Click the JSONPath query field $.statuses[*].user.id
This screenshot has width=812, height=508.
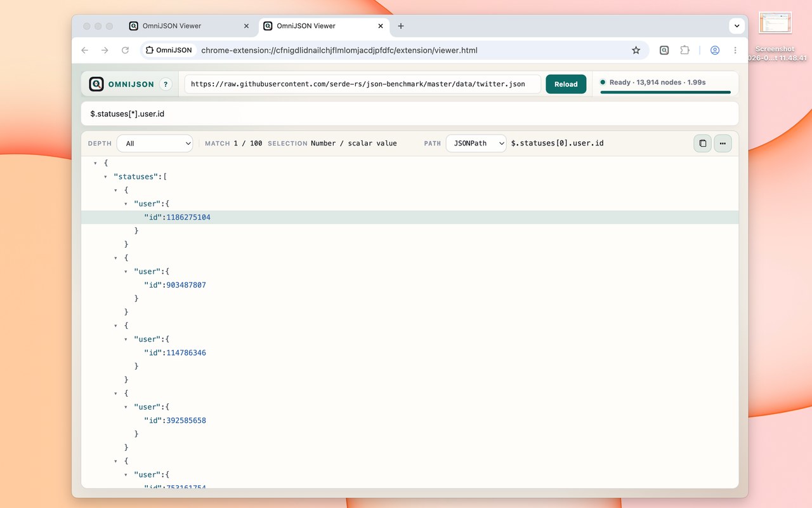410,114
